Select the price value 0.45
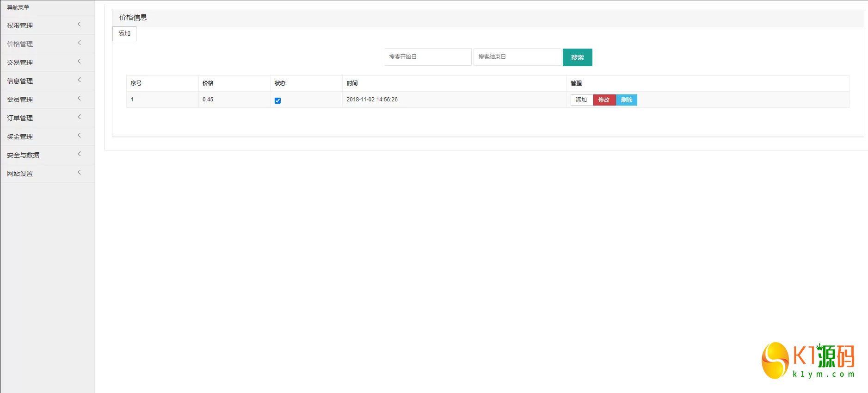 (208, 100)
